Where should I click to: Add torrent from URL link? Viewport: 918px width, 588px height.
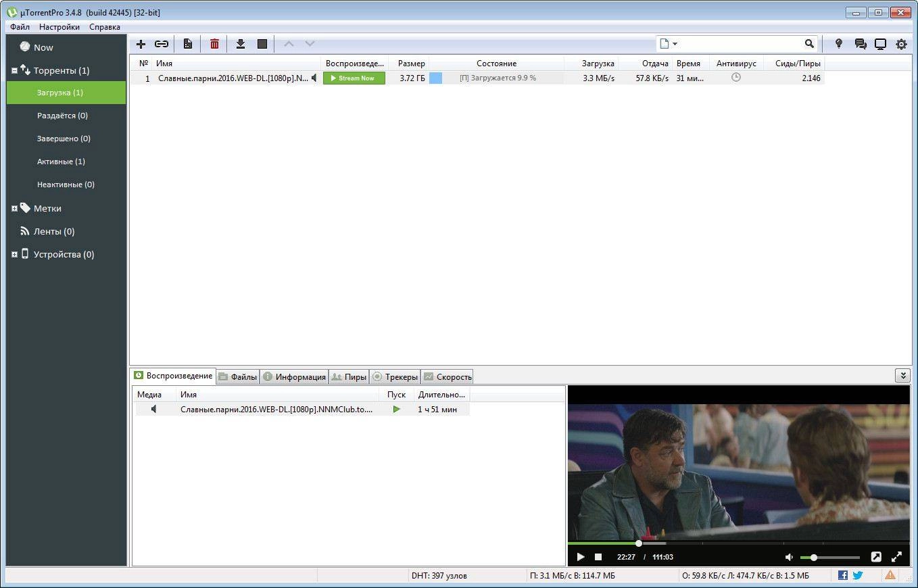pyautogui.click(x=162, y=43)
